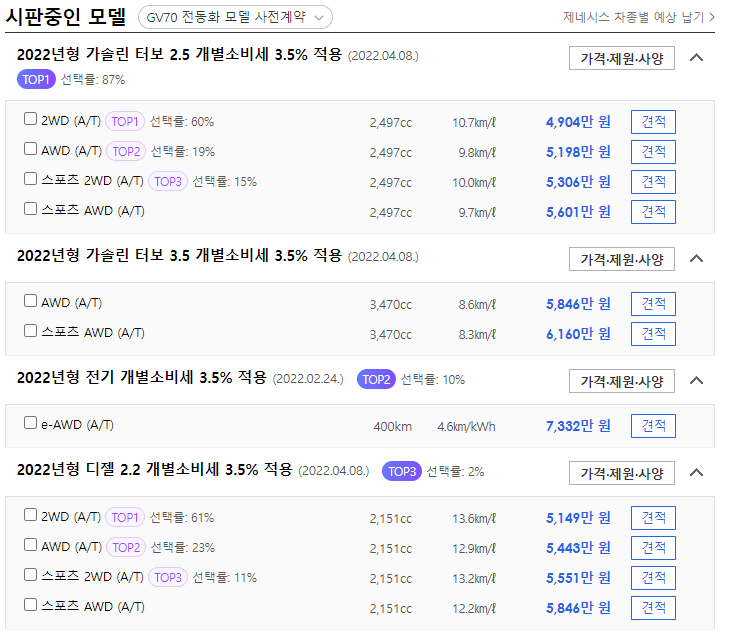Click TOP2 badge with 선택률 23%
The width and height of the screenshot is (730, 635).
[126, 547]
